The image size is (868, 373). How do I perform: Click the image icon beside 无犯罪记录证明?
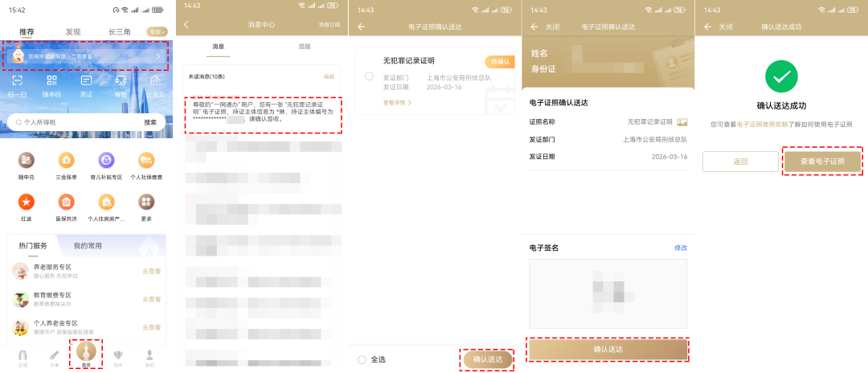pyautogui.click(x=682, y=121)
